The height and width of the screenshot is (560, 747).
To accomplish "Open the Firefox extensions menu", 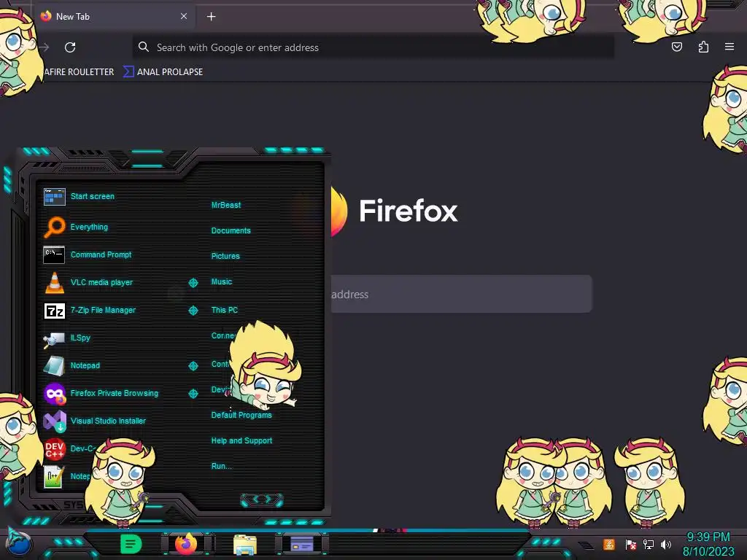I will coord(703,47).
